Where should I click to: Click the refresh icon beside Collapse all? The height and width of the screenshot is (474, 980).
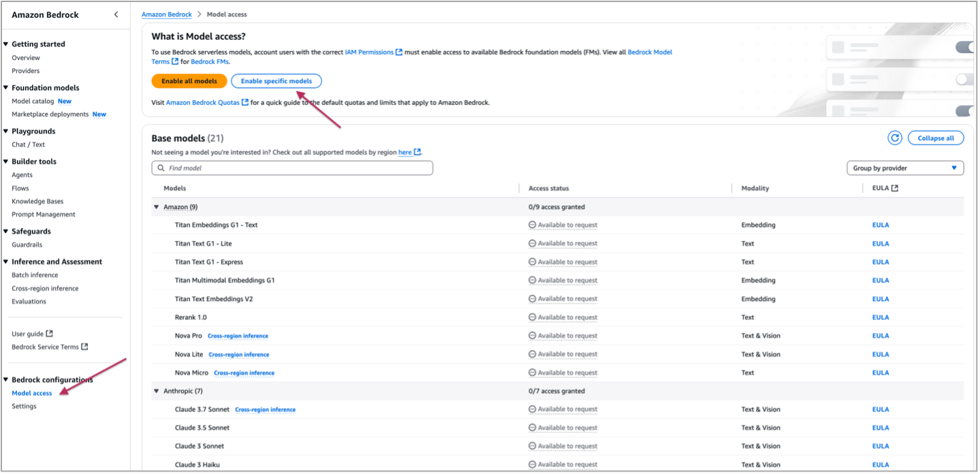tap(895, 138)
